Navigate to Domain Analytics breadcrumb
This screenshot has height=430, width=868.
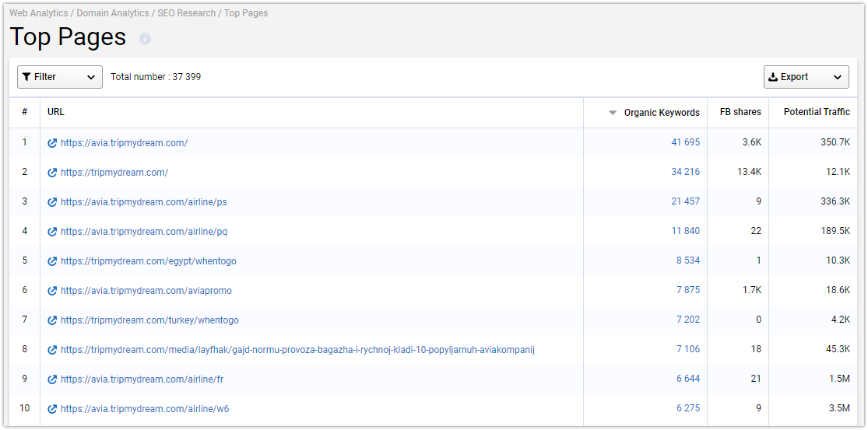click(x=112, y=12)
